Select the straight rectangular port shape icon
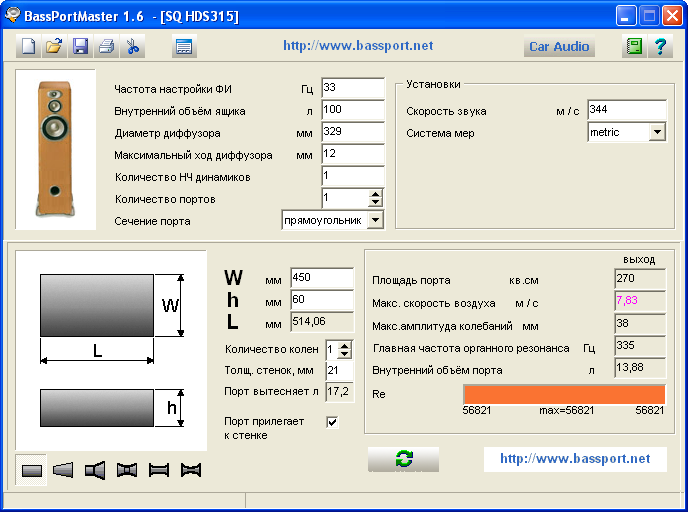The height and width of the screenshot is (512, 688). [x=31, y=470]
